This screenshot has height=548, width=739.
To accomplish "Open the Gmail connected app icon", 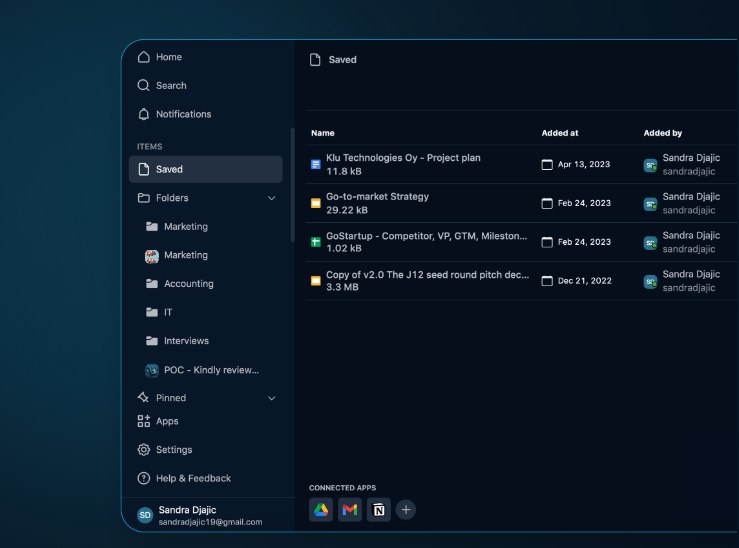I will click(x=350, y=510).
